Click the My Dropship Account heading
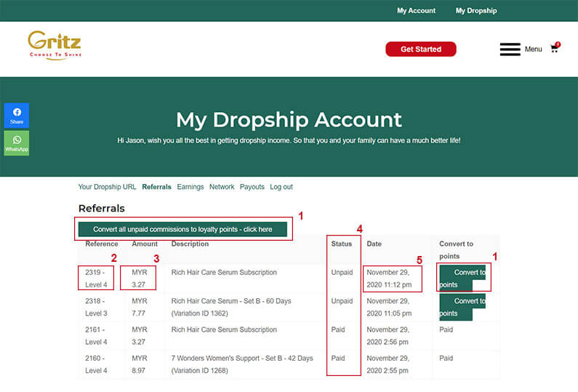 289,120
